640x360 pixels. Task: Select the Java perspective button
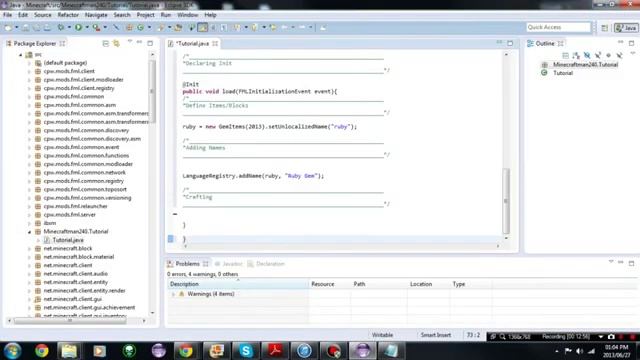[626, 28]
